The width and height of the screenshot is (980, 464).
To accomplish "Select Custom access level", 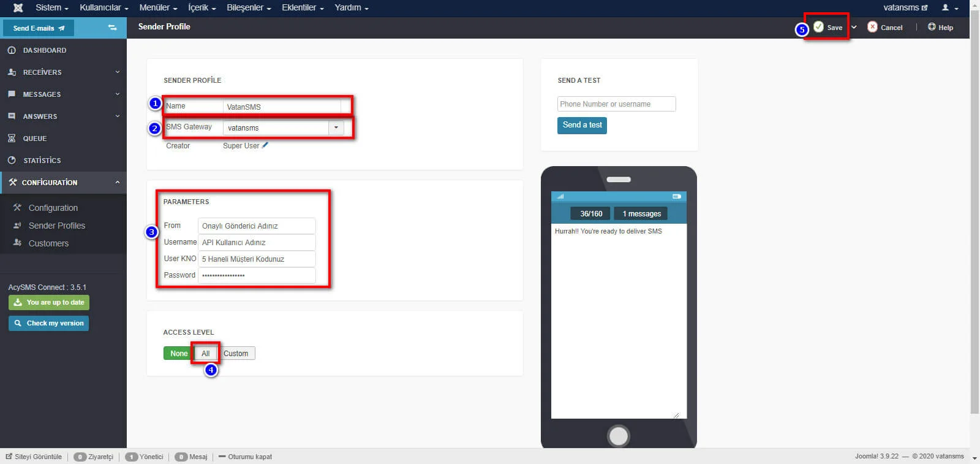I will [236, 354].
